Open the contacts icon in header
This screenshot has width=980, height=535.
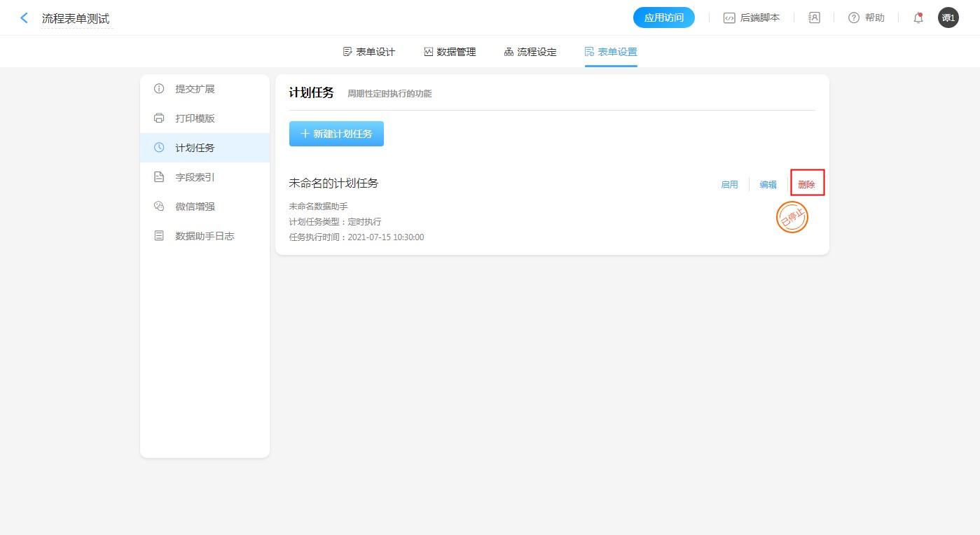(x=814, y=18)
